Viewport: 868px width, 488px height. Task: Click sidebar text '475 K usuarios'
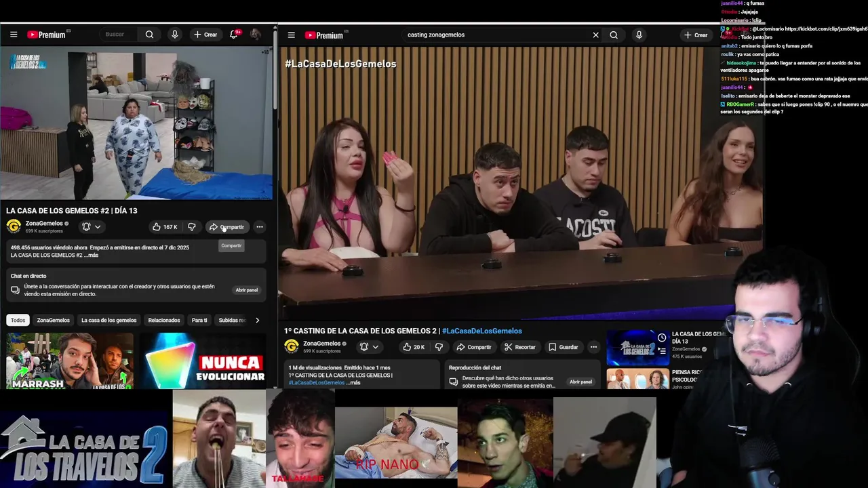[687, 357]
